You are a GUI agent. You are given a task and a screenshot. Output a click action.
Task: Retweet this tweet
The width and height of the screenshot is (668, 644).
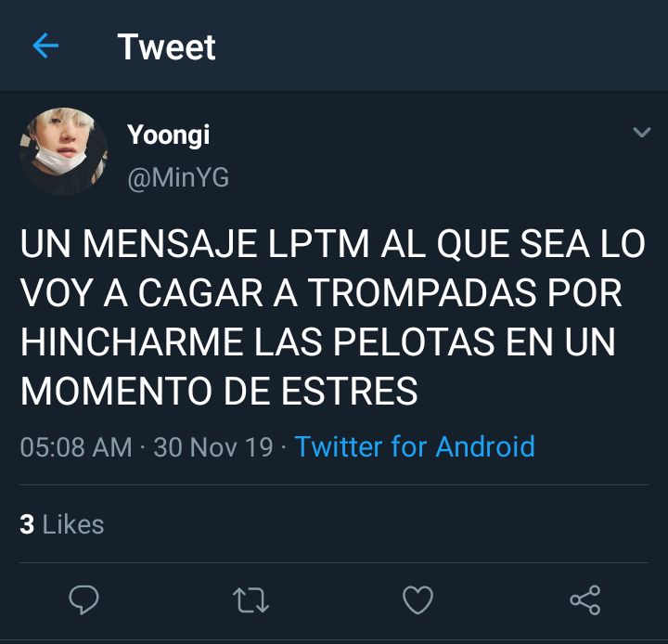(250, 599)
